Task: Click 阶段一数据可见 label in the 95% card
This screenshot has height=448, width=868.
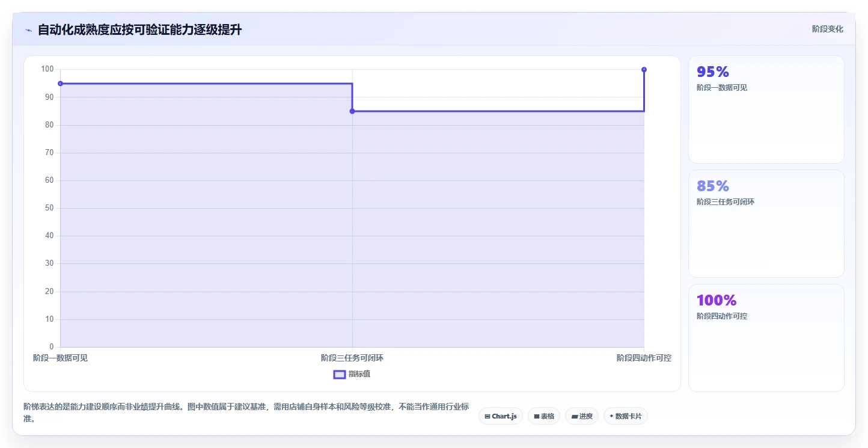Action: [722, 88]
